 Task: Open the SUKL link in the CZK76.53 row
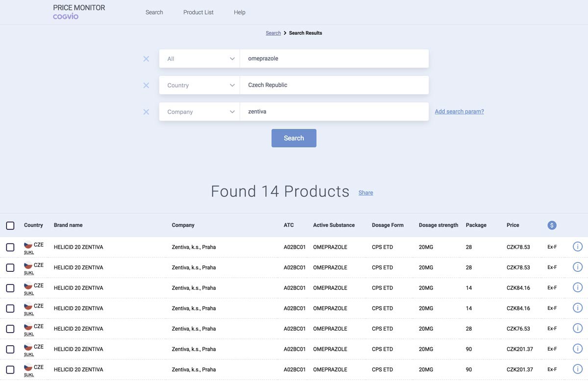(29, 334)
